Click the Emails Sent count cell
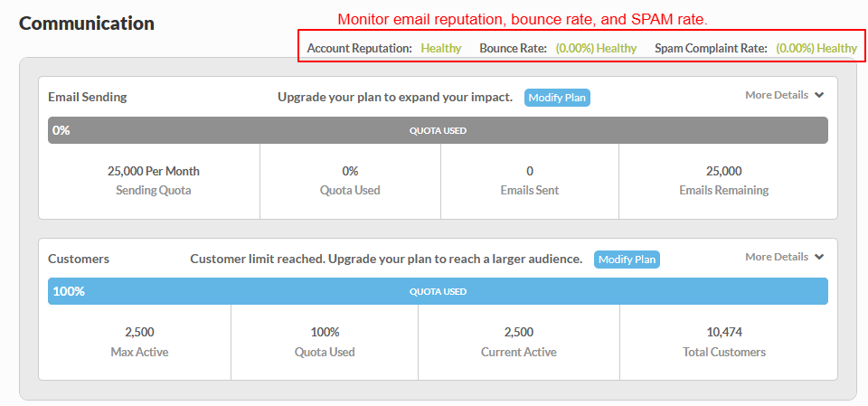Screen dimensions: 868x406 [530, 181]
